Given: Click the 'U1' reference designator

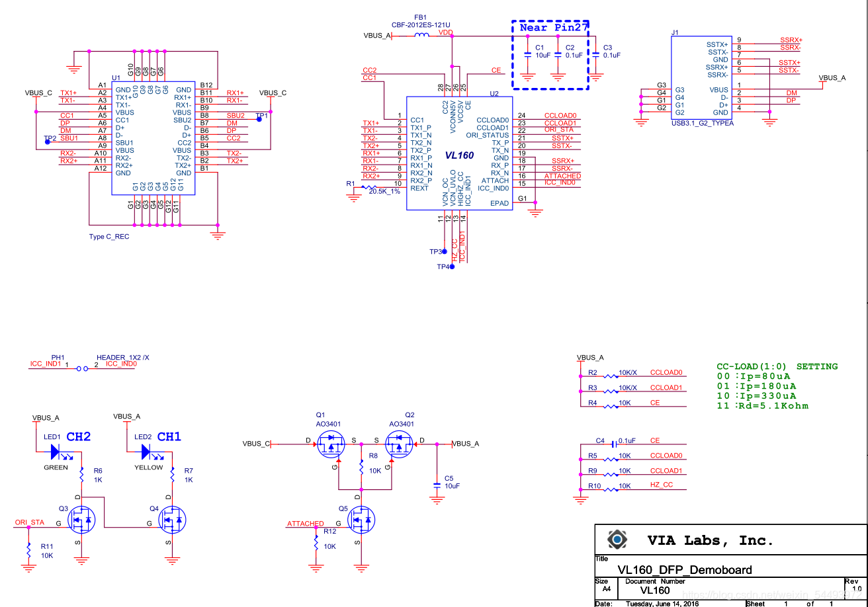Looking at the screenshot, I should pyautogui.click(x=116, y=78).
